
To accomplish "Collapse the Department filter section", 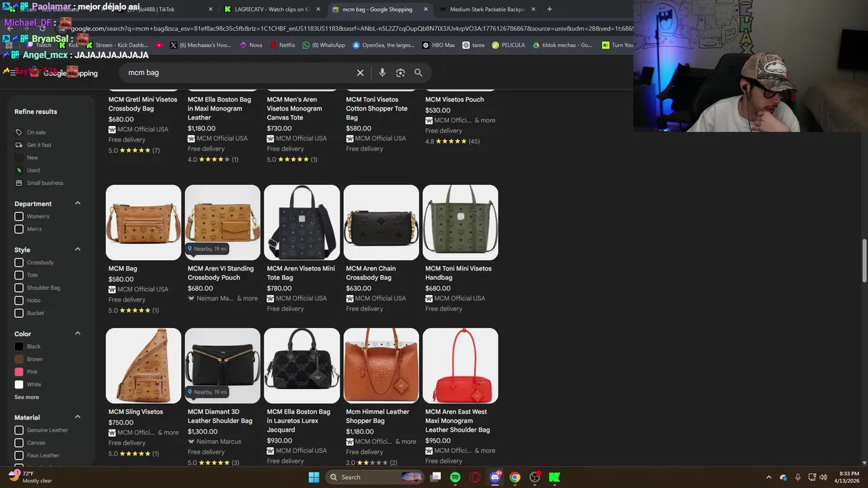I will (77, 203).
